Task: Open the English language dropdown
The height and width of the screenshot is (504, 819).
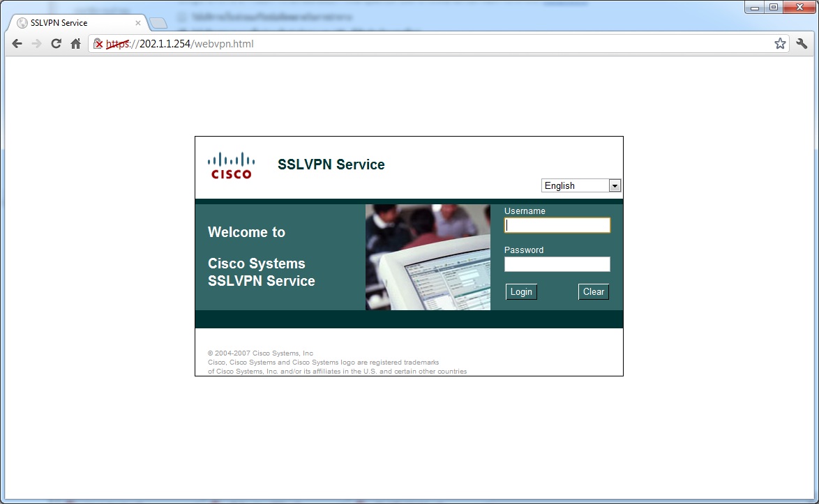Action: 581,185
